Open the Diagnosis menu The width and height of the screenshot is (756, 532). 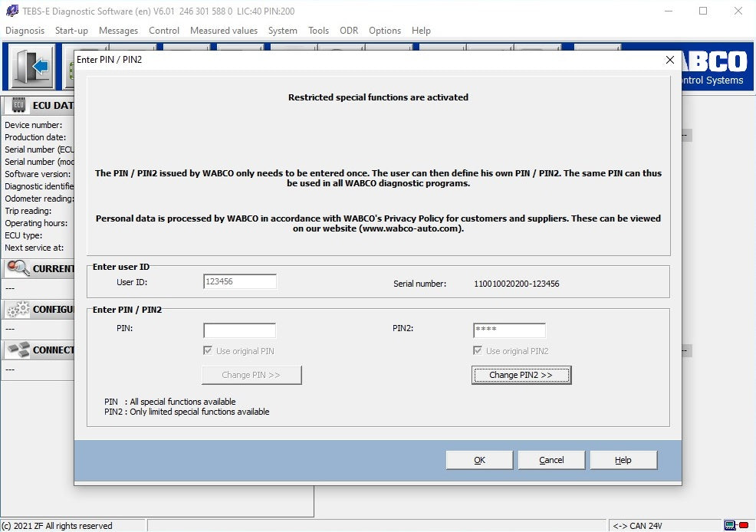pyautogui.click(x=25, y=31)
